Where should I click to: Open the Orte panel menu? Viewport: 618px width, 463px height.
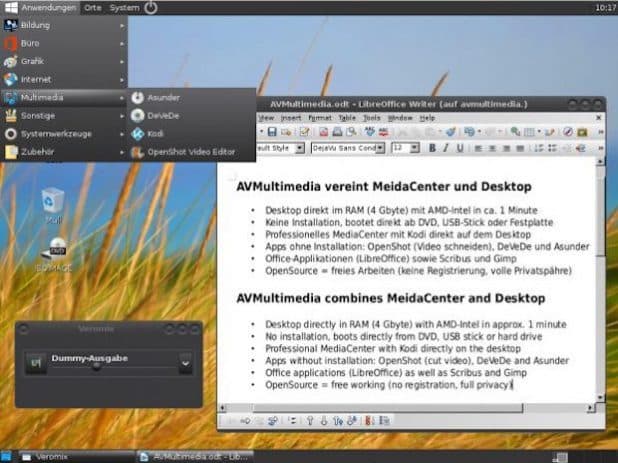(x=93, y=7)
